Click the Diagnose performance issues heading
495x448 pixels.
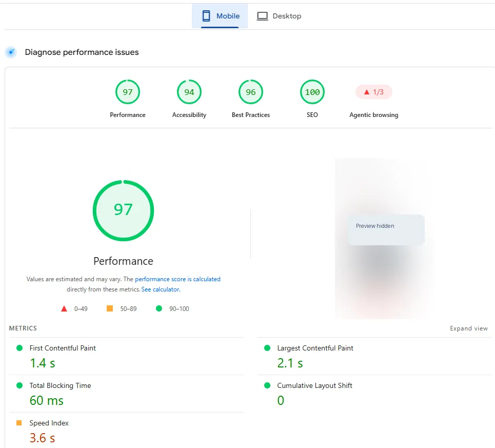click(x=82, y=52)
